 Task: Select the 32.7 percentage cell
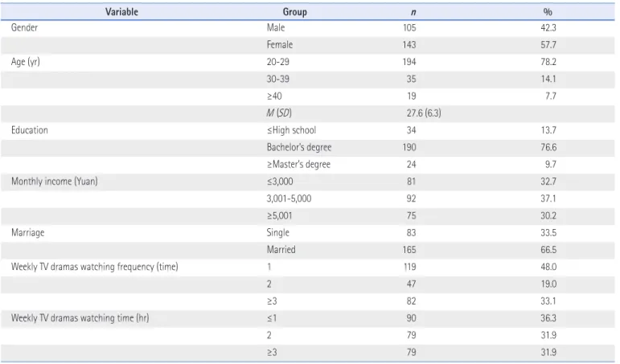pyautogui.click(x=548, y=182)
